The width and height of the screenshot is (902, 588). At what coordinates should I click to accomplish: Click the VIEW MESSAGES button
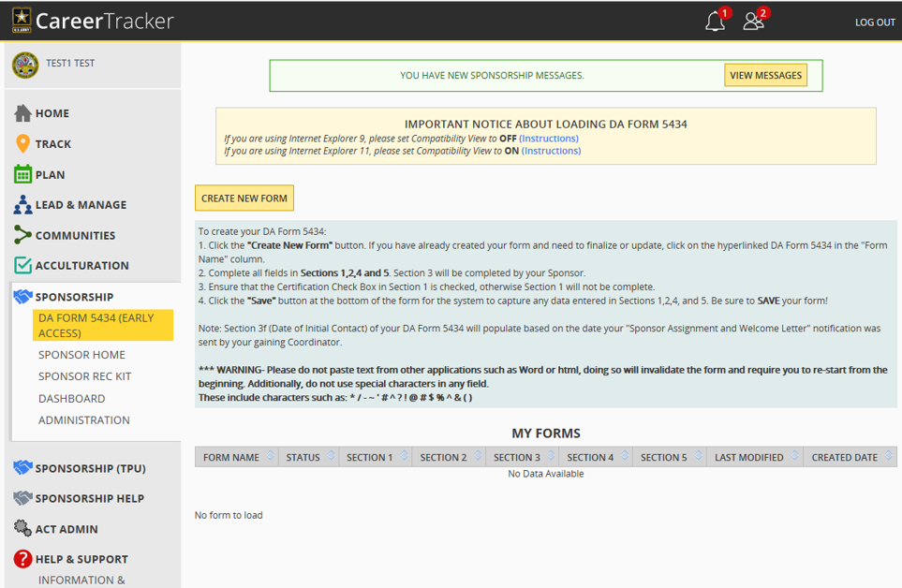765,75
